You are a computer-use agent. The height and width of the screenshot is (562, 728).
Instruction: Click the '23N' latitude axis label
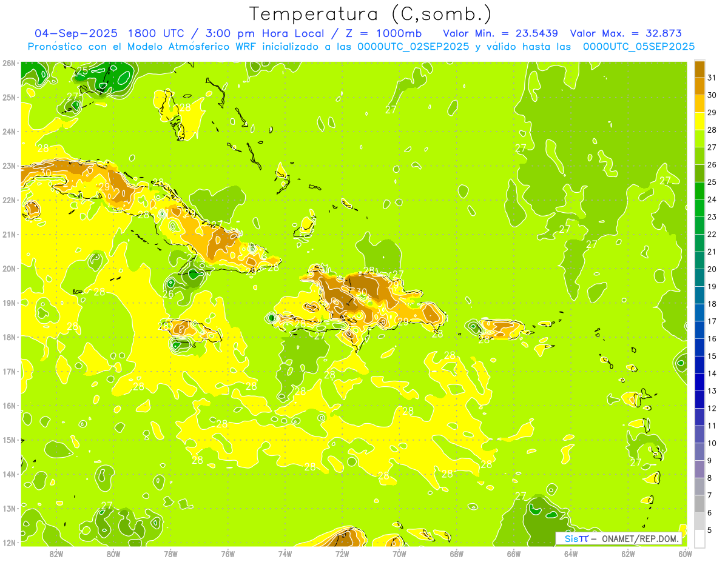(9, 166)
